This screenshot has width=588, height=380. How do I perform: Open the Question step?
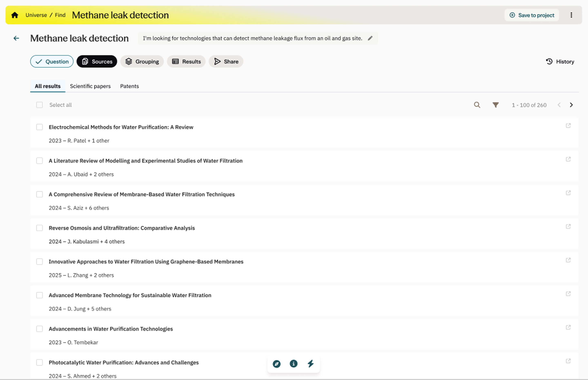pyautogui.click(x=52, y=61)
